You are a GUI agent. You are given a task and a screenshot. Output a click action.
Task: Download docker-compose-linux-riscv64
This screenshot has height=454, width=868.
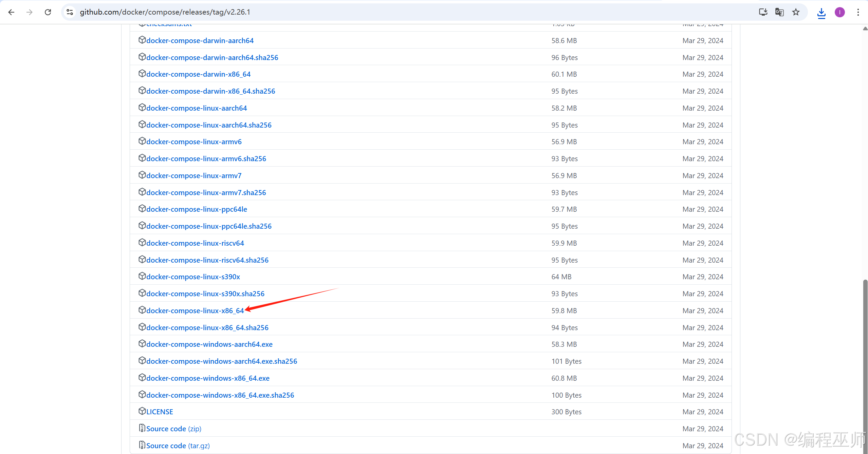(195, 243)
